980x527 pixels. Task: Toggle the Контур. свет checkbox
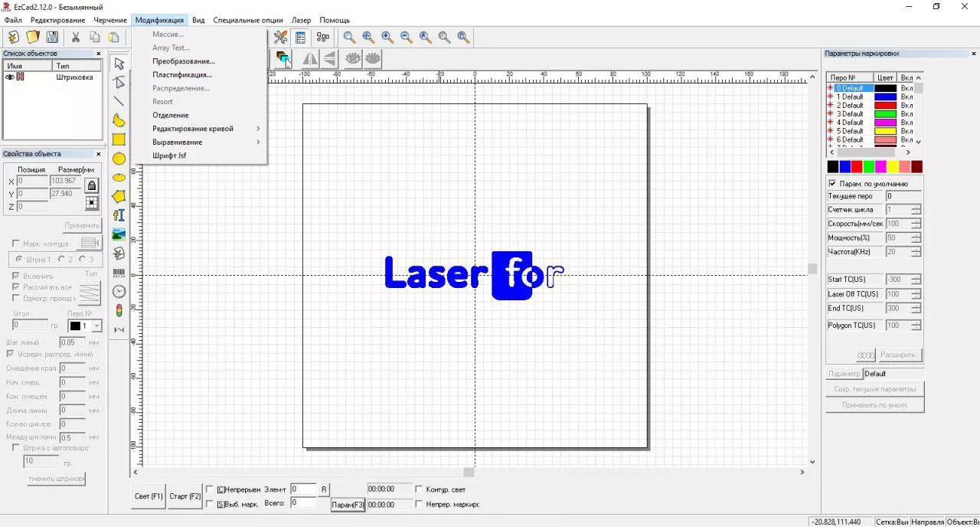pyautogui.click(x=419, y=489)
